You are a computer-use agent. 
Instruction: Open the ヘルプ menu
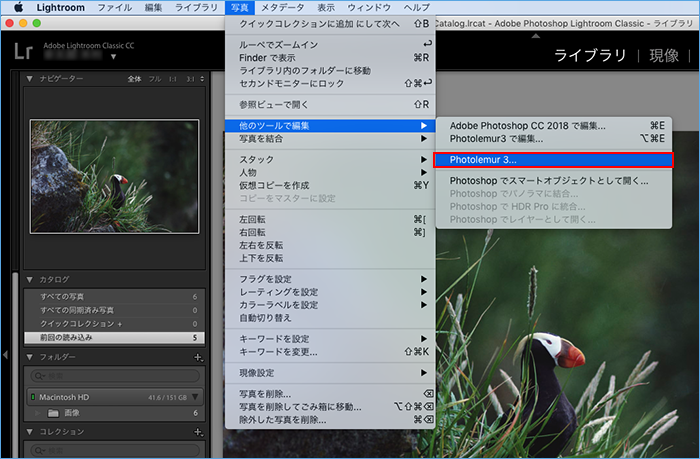click(417, 7)
